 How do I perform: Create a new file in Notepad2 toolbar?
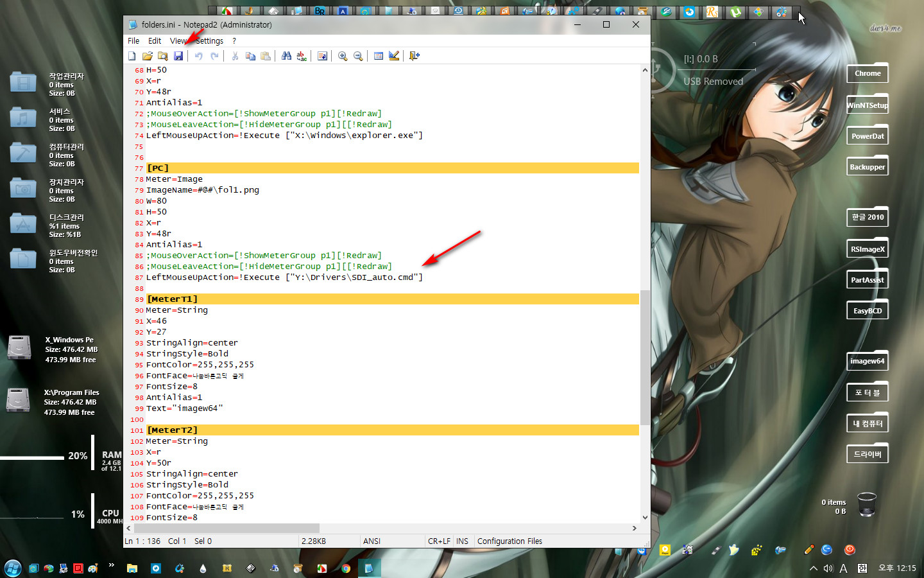pos(132,56)
